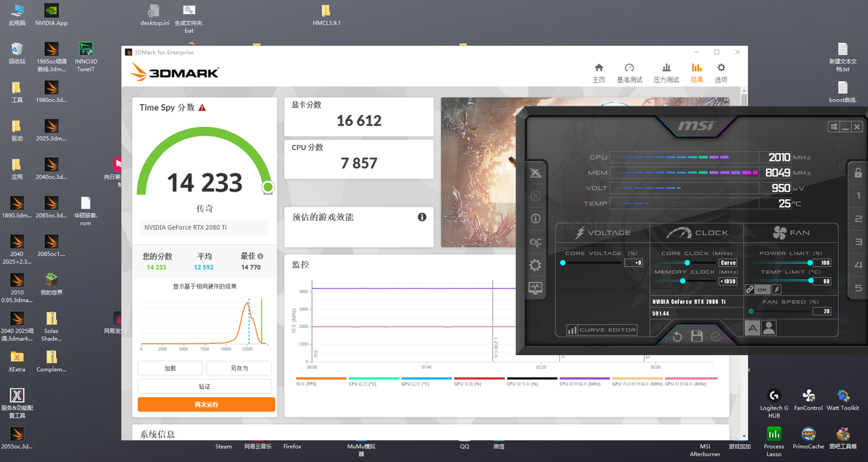Toggle user-defined fan profile icon
868x462 pixels.
coord(768,329)
